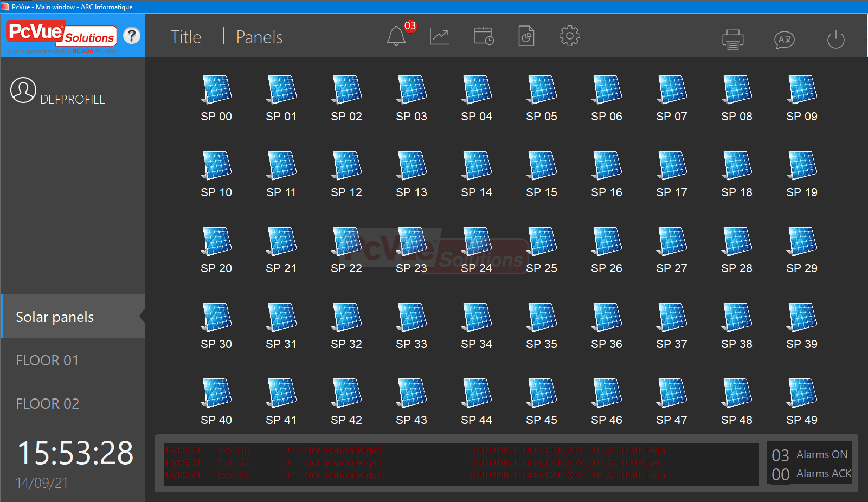
Task: Click the help question mark icon
Action: click(131, 36)
